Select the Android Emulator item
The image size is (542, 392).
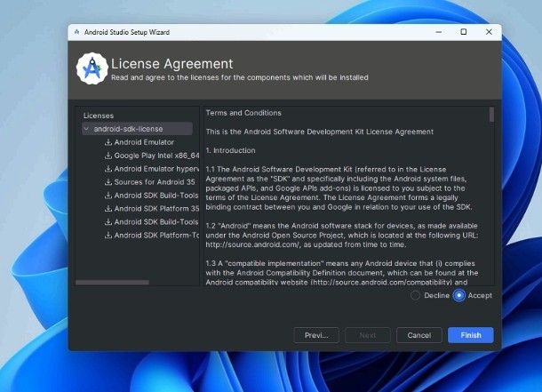pyautogui.click(x=144, y=142)
